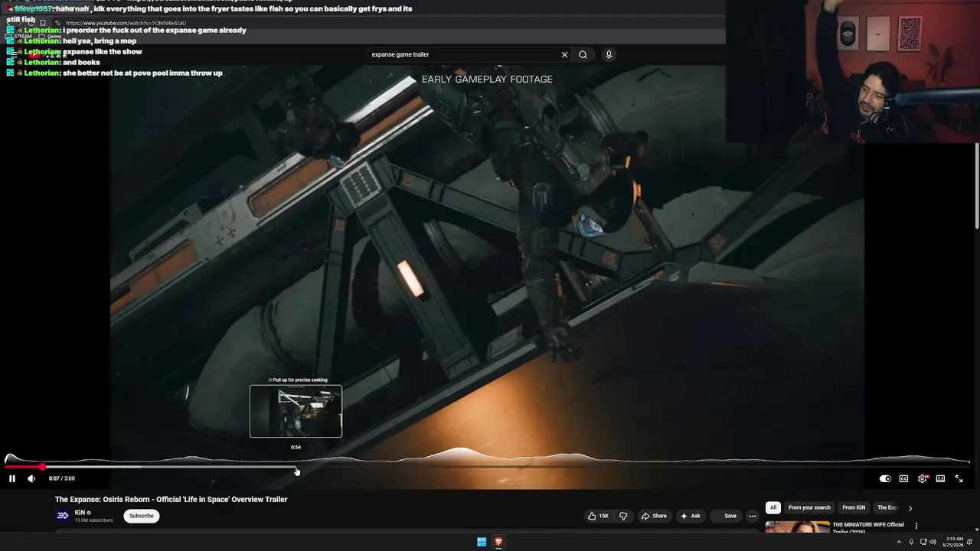
Task: Open The Miniature Wife trailer thumbnail
Action: [x=797, y=527]
